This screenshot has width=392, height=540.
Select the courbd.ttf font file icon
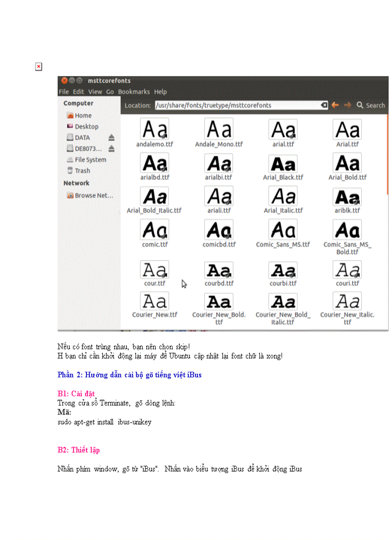(x=219, y=270)
